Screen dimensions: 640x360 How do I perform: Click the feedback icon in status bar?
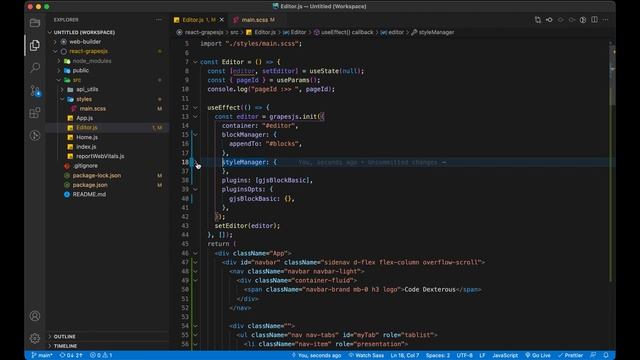pos(593,355)
